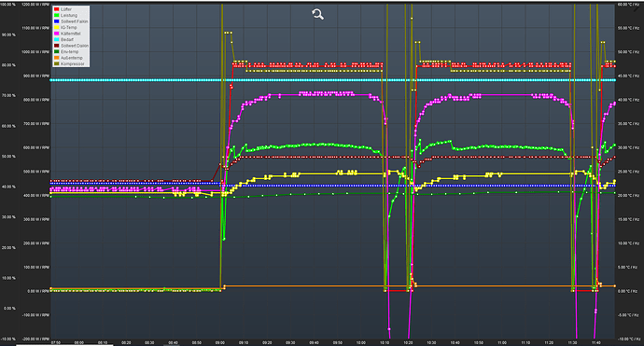The height and width of the screenshot is (346, 644).
Task: Click the 25.00 °C / Hz axis label
Action: click(x=628, y=172)
